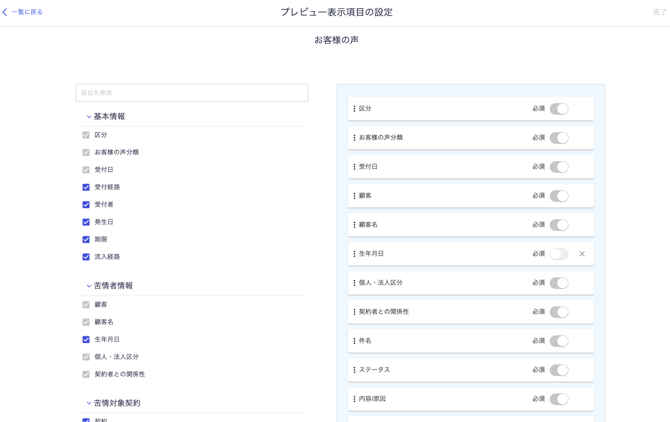Toggle 必須 switch for お客様の声分類
The width and height of the screenshot is (670, 422).
tap(558, 138)
